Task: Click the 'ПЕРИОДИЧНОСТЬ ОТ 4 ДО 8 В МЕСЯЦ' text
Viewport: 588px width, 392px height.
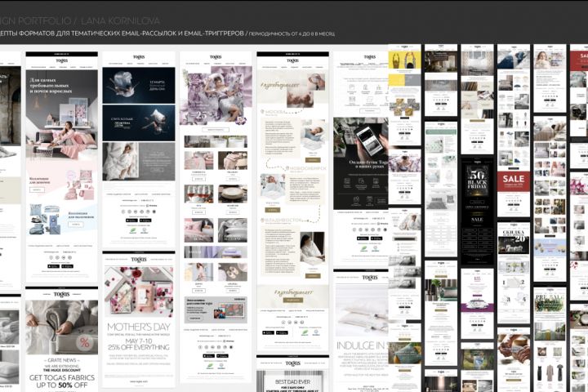Action: (x=292, y=33)
